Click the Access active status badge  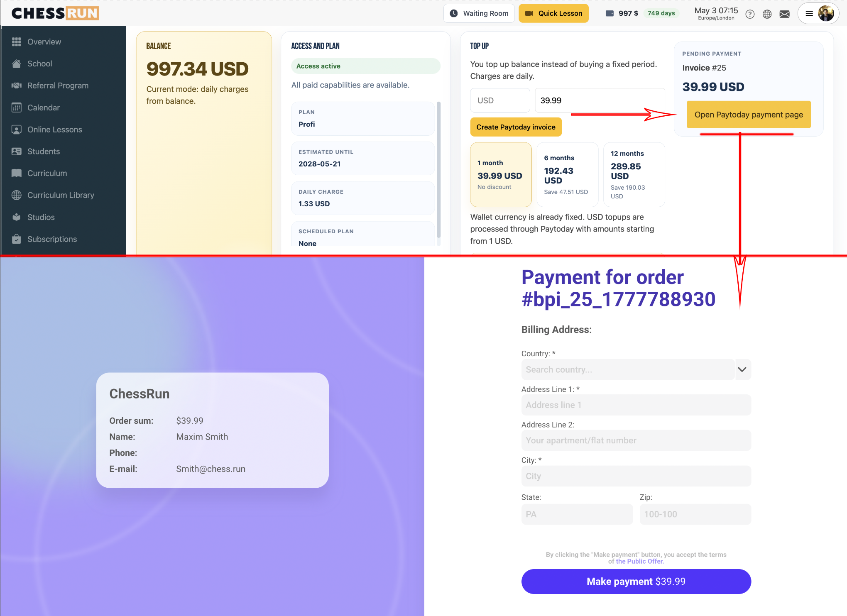pyautogui.click(x=366, y=66)
